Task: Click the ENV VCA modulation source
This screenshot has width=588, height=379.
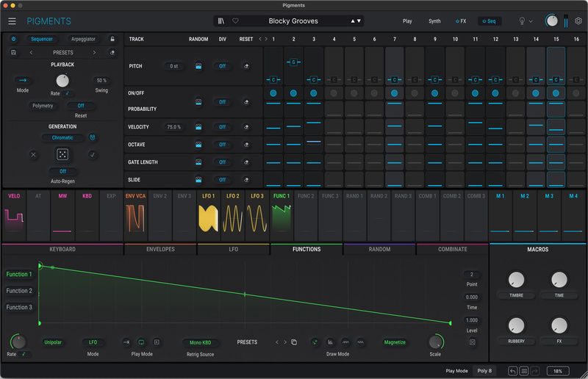Action: click(135, 216)
